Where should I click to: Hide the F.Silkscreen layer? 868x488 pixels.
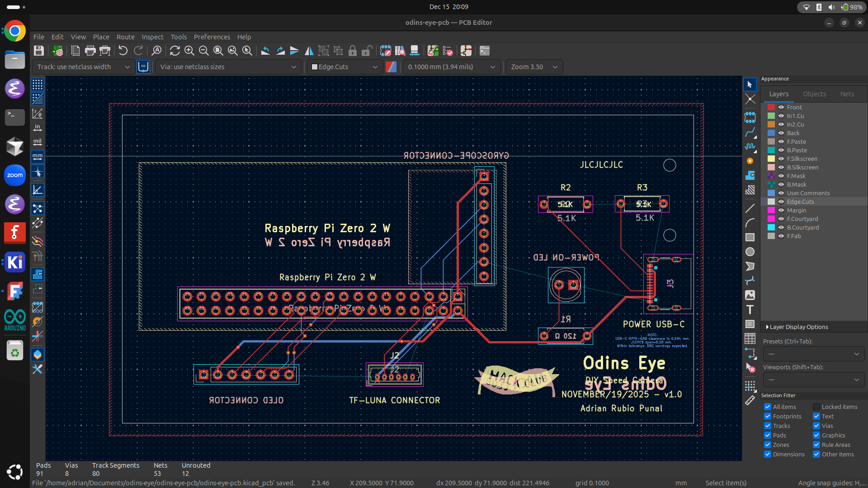point(781,159)
